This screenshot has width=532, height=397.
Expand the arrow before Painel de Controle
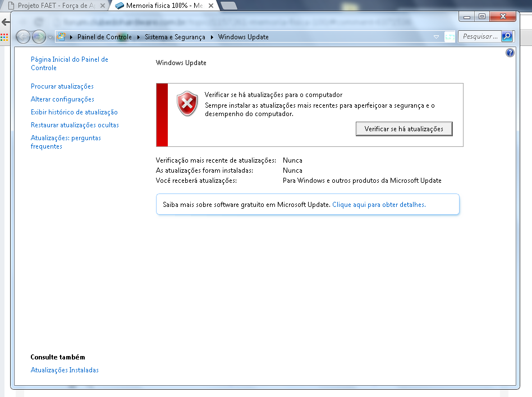pyautogui.click(x=71, y=37)
